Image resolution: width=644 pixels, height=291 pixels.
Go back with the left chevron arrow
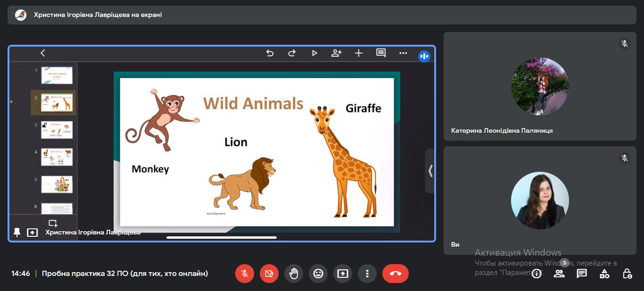pyautogui.click(x=43, y=53)
